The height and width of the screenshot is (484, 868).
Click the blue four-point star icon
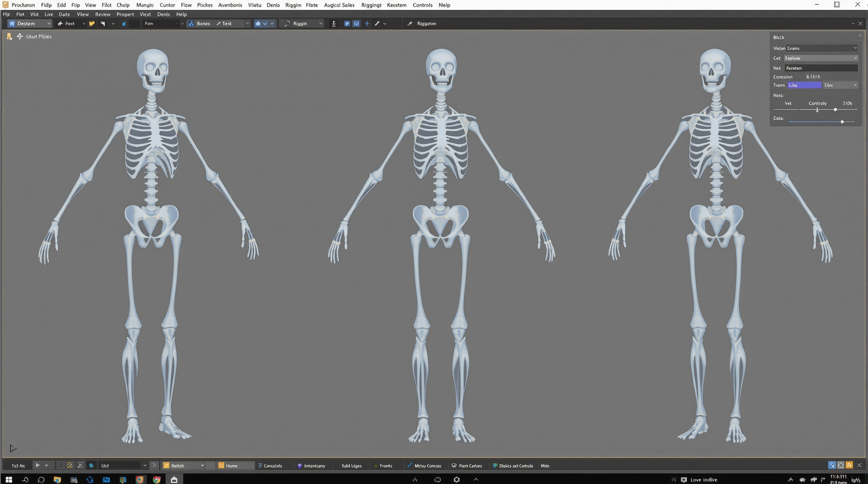coord(367,24)
